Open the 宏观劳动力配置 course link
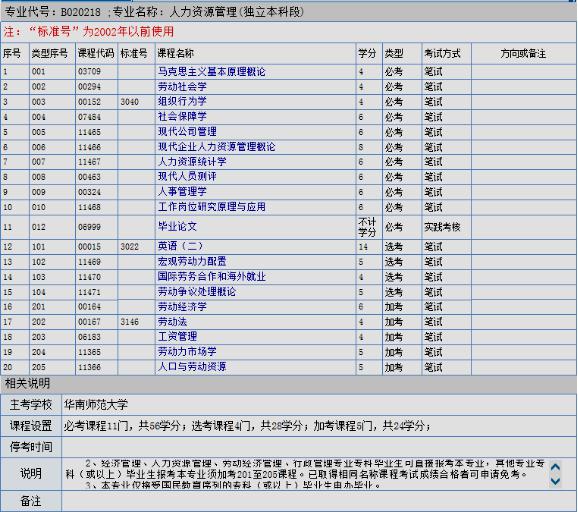The image size is (578, 512). [x=192, y=261]
